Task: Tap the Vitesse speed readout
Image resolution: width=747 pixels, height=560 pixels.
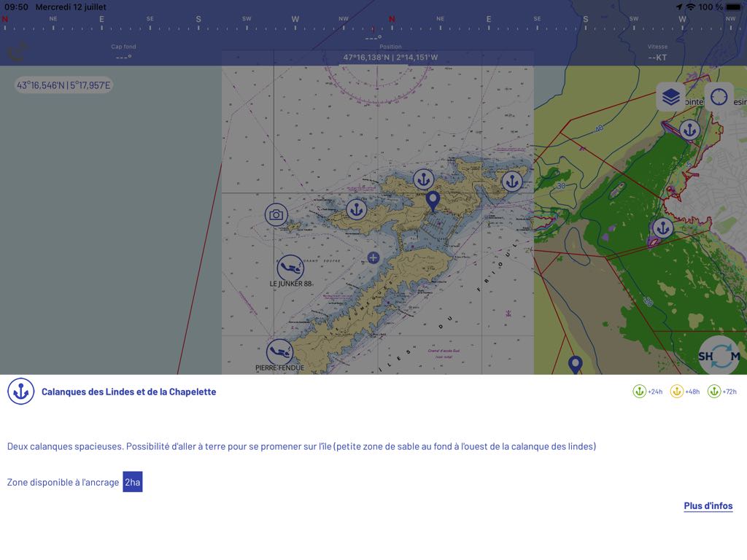Action: 657,52
